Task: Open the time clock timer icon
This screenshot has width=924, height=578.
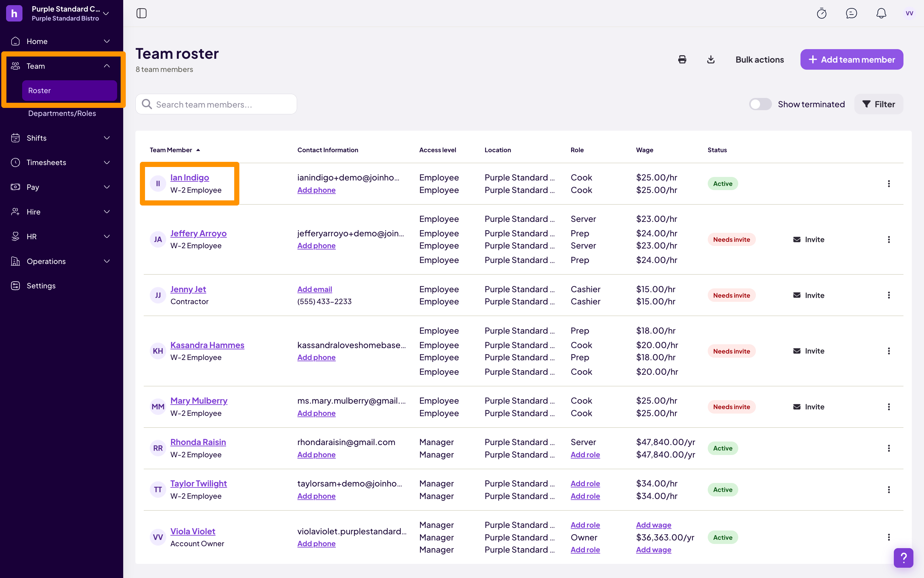Action: [x=822, y=13]
